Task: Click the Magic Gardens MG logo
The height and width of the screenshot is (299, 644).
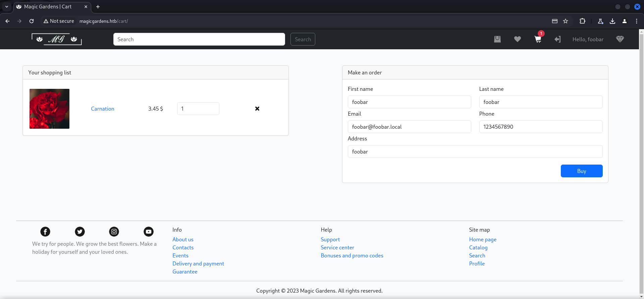Action: pyautogui.click(x=57, y=39)
